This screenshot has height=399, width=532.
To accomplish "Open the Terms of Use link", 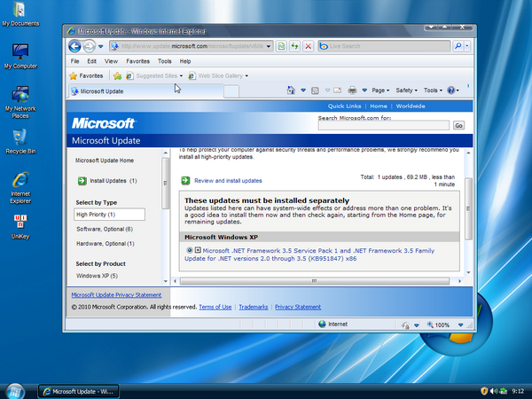I will (215, 307).
